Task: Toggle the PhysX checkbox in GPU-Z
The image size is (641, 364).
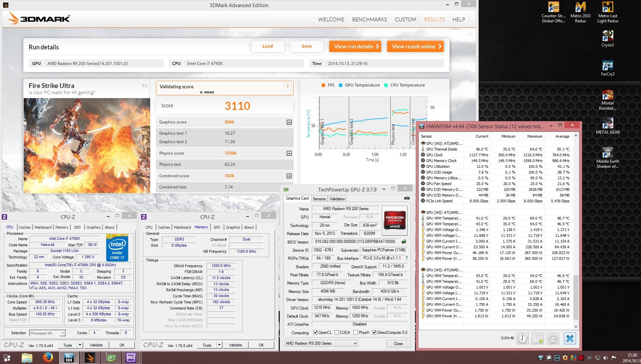Action: 356,333
